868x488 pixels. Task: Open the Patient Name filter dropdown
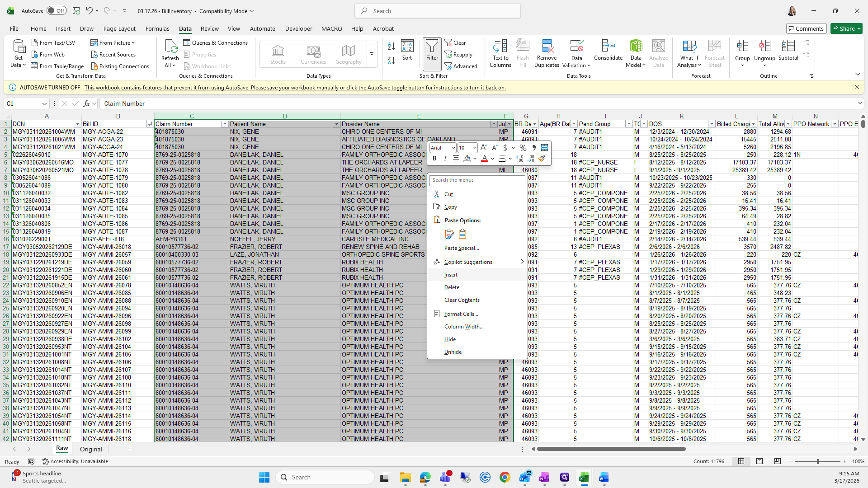pos(336,124)
